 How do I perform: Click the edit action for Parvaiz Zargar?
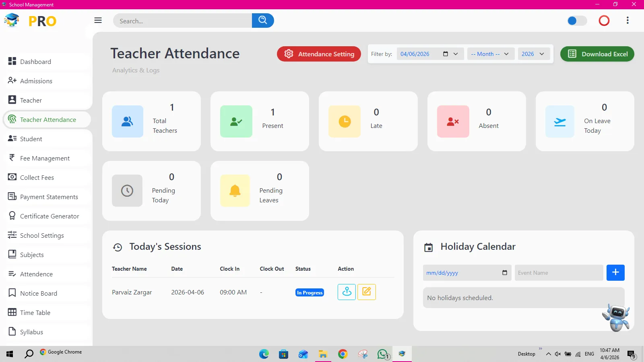pyautogui.click(x=367, y=292)
